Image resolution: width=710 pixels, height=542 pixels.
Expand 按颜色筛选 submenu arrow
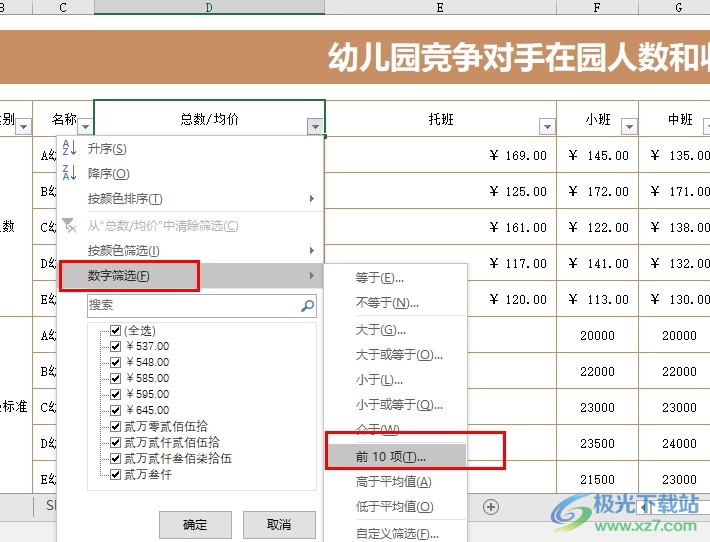click(312, 250)
